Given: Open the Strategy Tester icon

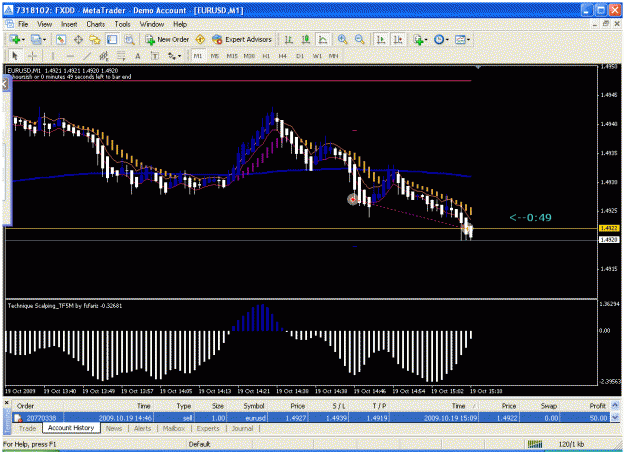Looking at the screenshot, I should (129, 39).
